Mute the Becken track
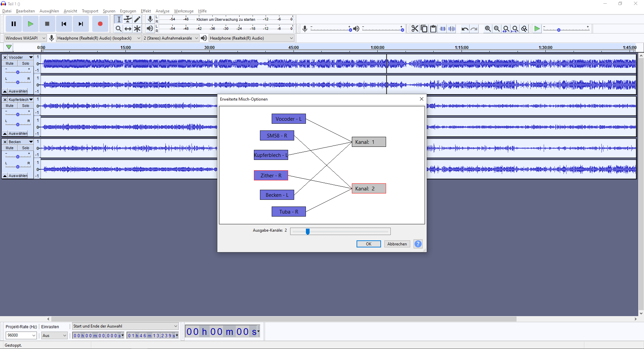The image size is (644, 349). [10, 148]
